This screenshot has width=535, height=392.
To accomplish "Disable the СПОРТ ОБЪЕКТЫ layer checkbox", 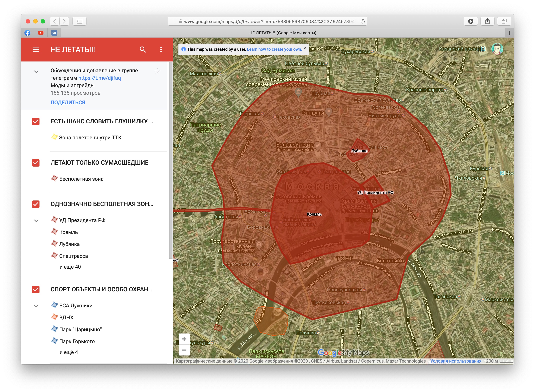I will click(36, 290).
